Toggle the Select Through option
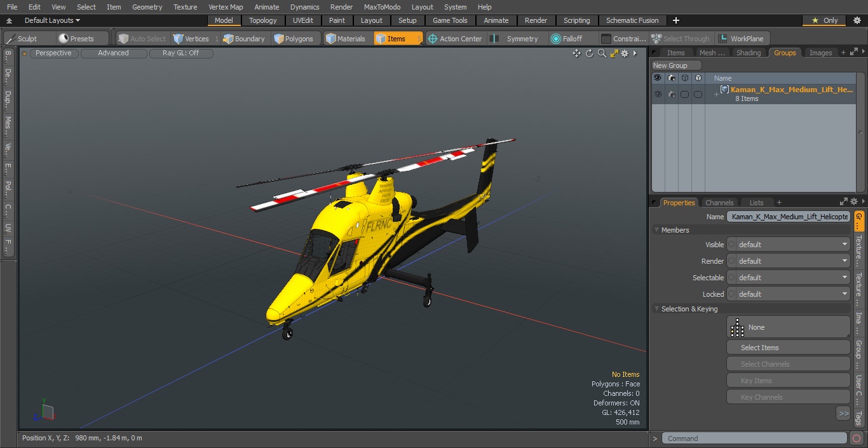Screen dimensions: 868x448 681,39
